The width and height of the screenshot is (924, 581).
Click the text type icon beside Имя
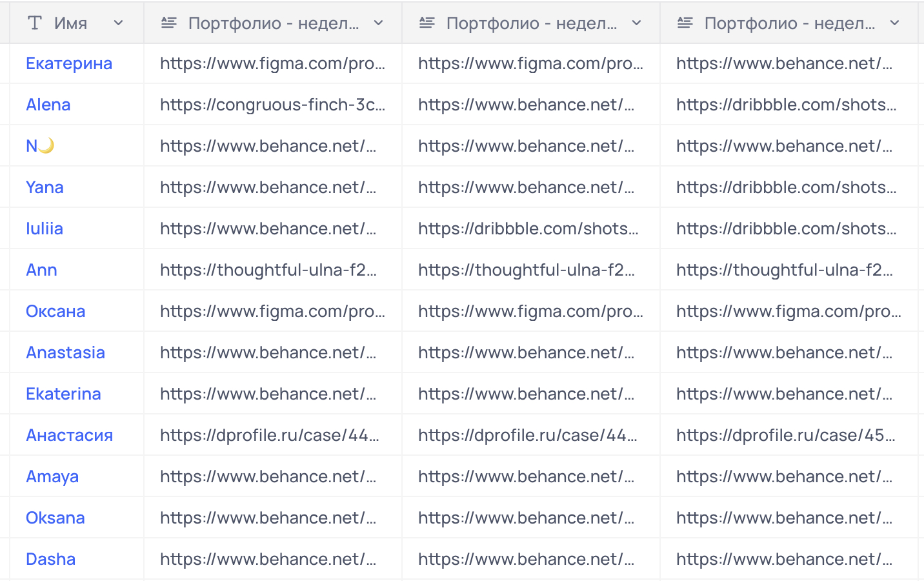pyautogui.click(x=35, y=23)
